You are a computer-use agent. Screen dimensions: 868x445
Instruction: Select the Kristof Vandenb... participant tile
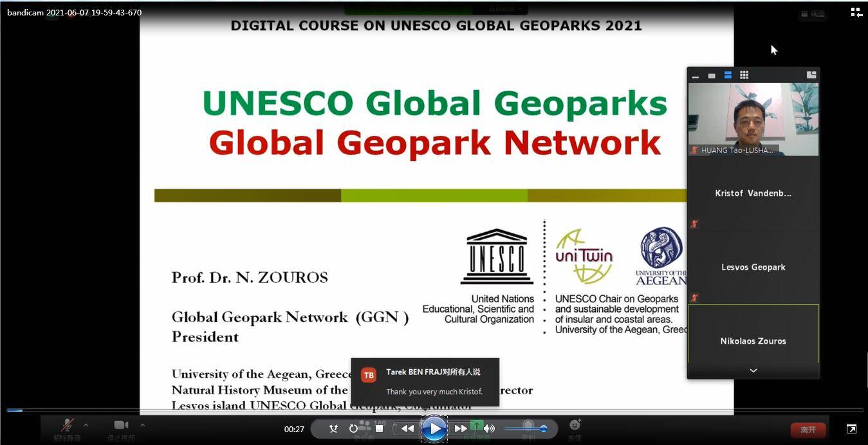753,193
